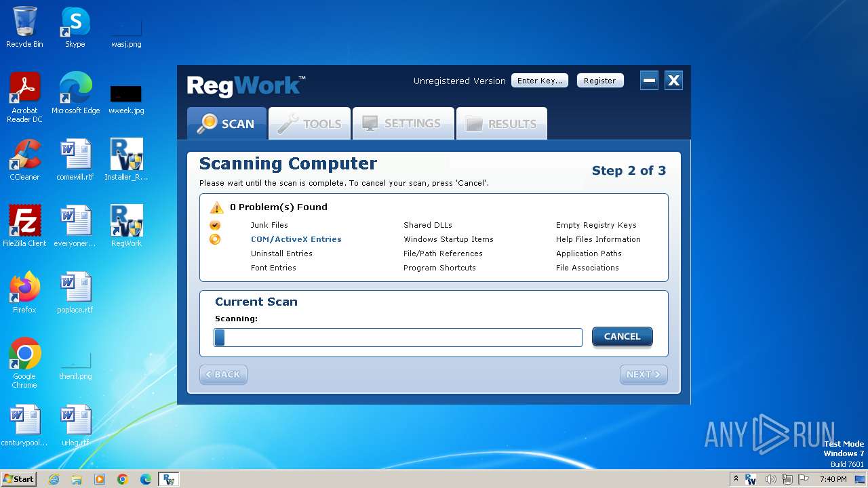
Task: Select everyoner... rtf document
Action: 75,226
